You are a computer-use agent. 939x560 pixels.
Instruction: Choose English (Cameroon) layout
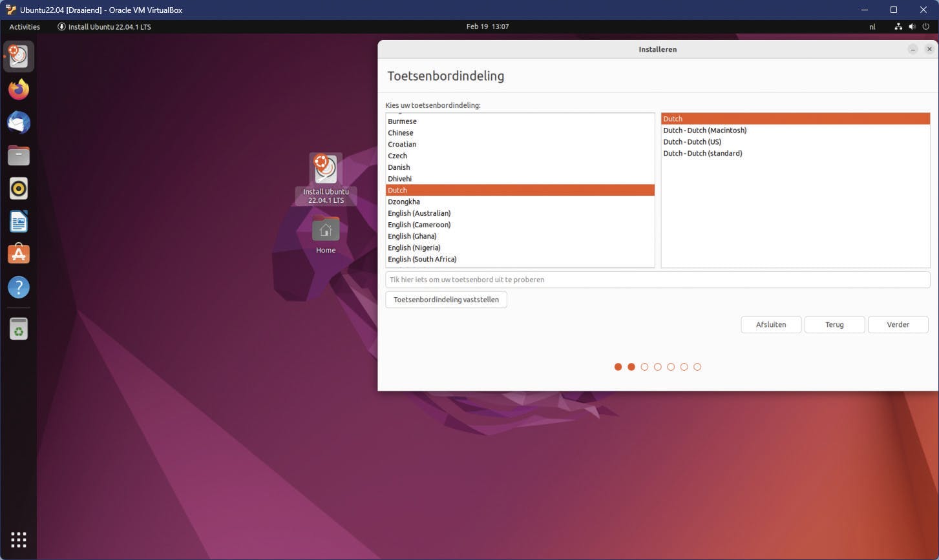(x=520, y=225)
